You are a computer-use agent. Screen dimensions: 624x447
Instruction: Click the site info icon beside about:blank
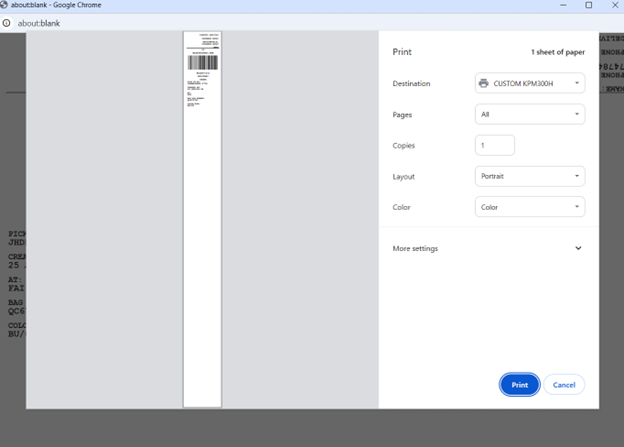(7, 22)
